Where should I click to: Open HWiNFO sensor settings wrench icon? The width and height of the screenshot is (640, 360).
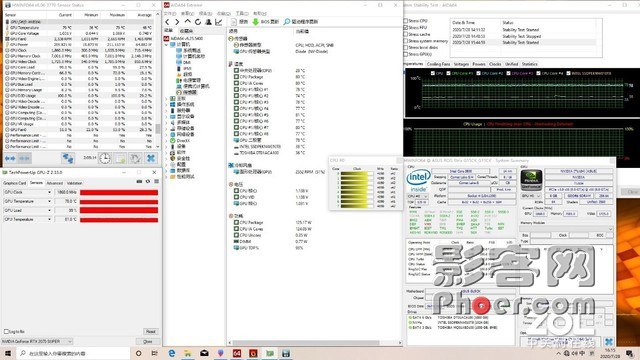tap(135, 158)
